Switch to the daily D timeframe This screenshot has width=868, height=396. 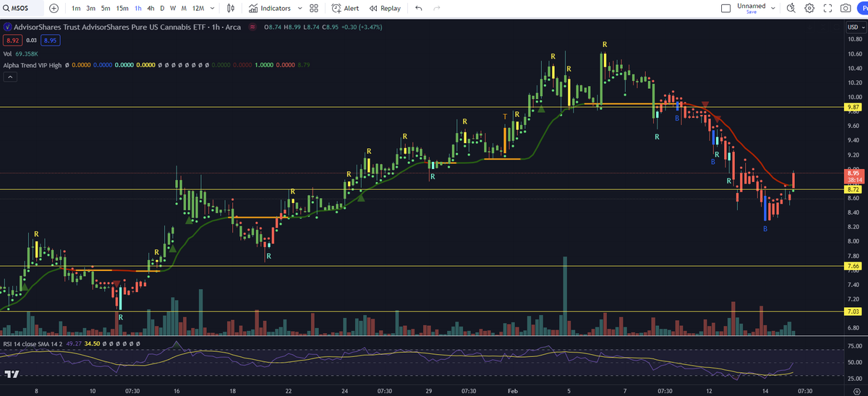(162, 8)
